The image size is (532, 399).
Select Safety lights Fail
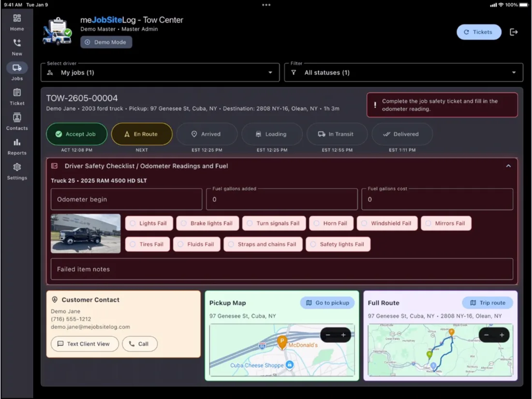338,244
